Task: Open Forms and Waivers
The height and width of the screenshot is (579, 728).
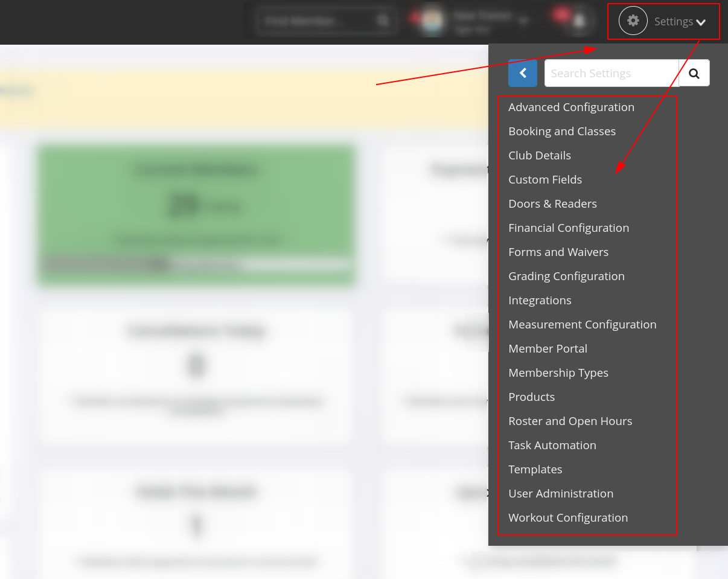Action: point(558,252)
